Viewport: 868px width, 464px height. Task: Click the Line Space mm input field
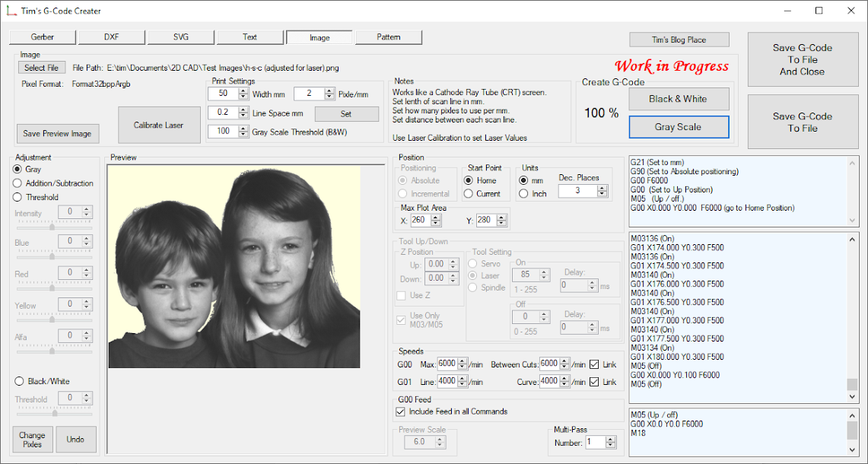click(x=224, y=113)
